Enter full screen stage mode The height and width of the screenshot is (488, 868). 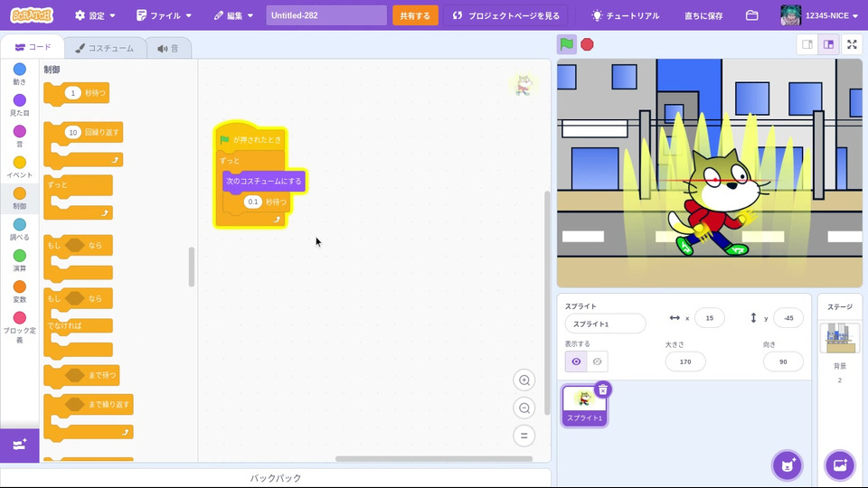pos(852,45)
